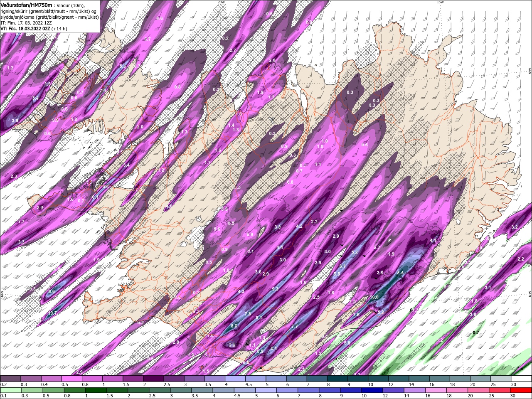
Task: Click the 'VT: Fös. 18.03.2022 02Z' valid time
Action: (25, 29)
